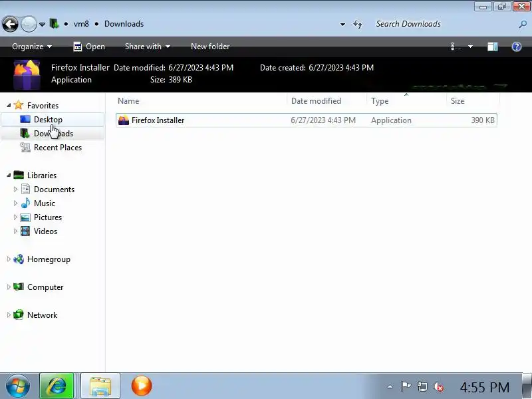The height and width of the screenshot is (399, 532).
Task: Select Favorites in navigation pane
Action: [43, 106]
